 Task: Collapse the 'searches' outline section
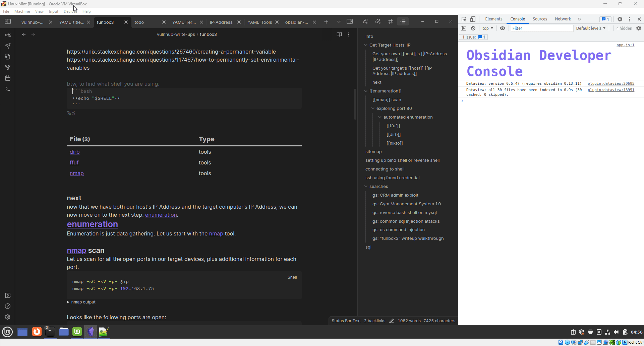pos(366,187)
